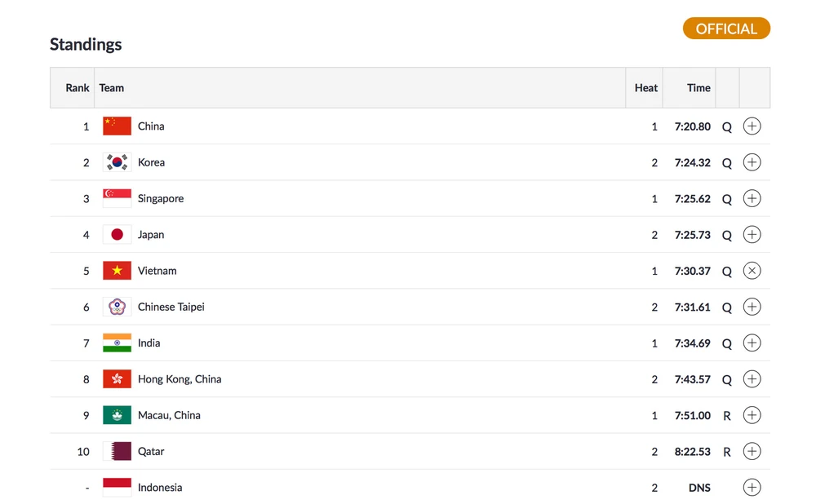Expand Korea's team details
Image resolution: width=816 pixels, height=504 pixels.
[752, 162]
